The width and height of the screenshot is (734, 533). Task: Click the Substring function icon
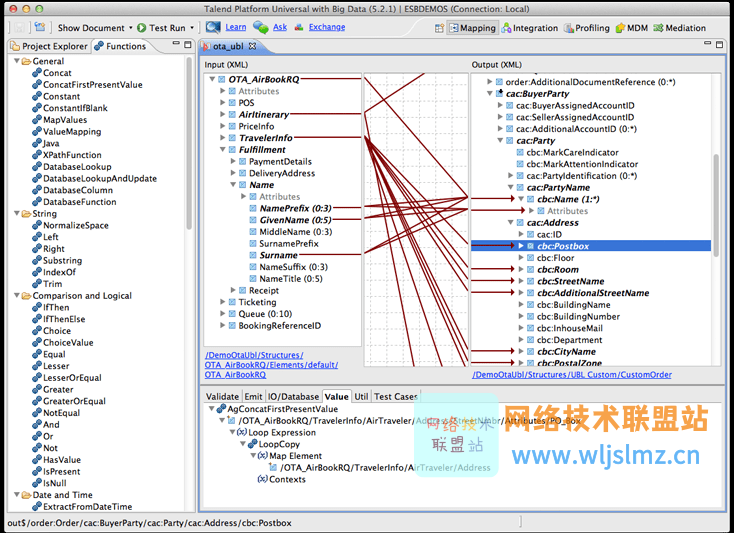37,260
